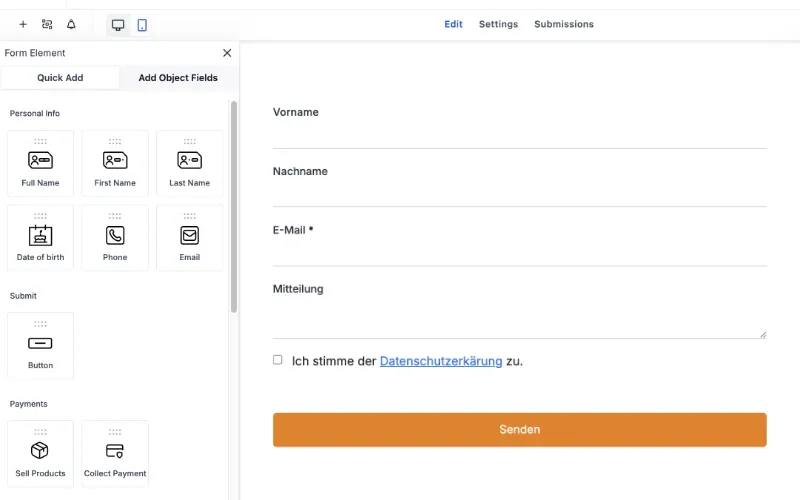This screenshot has height=500, width=800.
Task: Add the Submit Button element
Action: (40, 347)
